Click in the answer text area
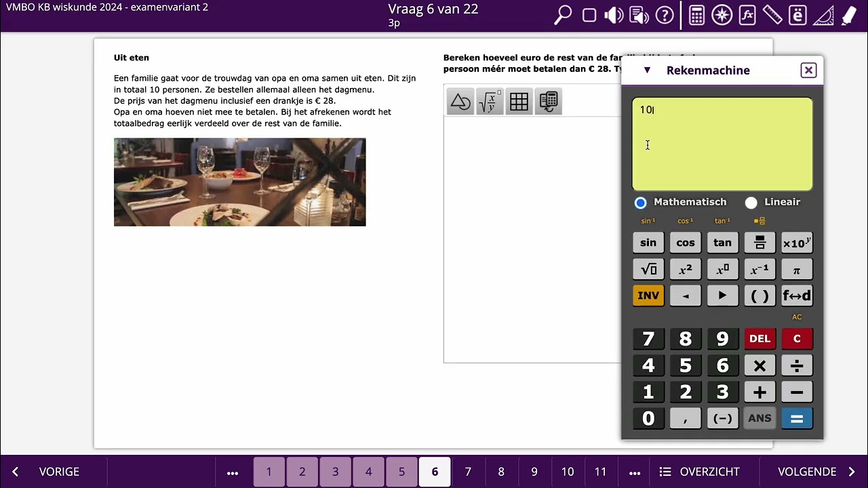Image resolution: width=868 pixels, height=488 pixels. pyautogui.click(x=532, y=239)
